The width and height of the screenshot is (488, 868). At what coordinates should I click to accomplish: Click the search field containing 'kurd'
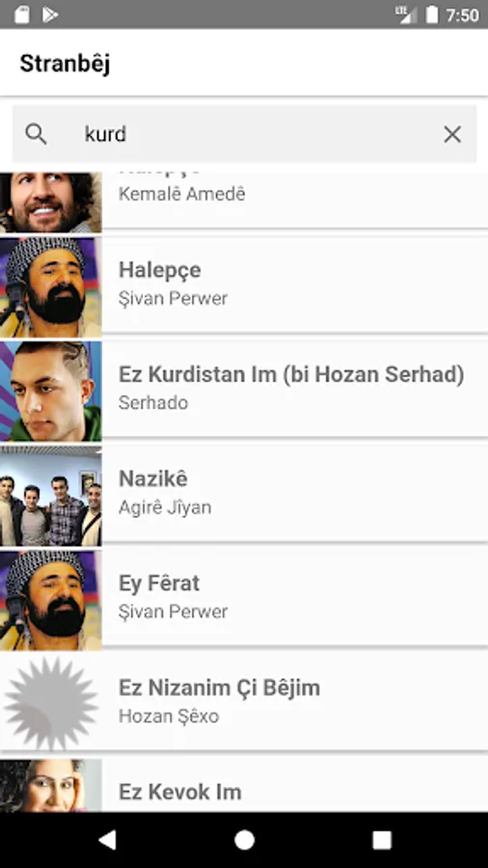244,134
